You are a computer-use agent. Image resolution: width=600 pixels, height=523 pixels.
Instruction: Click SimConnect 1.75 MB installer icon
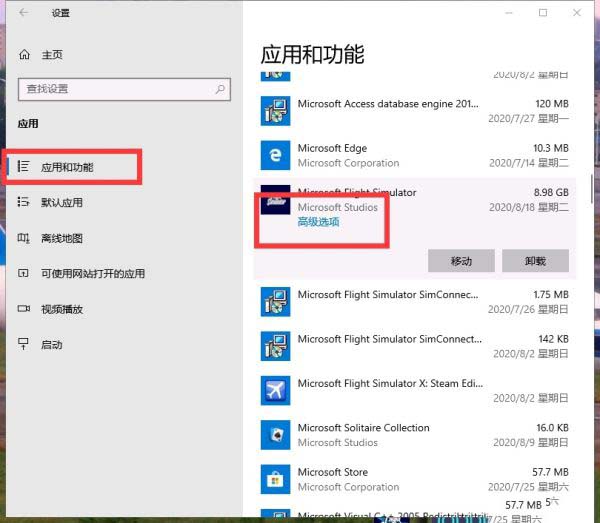[x=276, y=302]
